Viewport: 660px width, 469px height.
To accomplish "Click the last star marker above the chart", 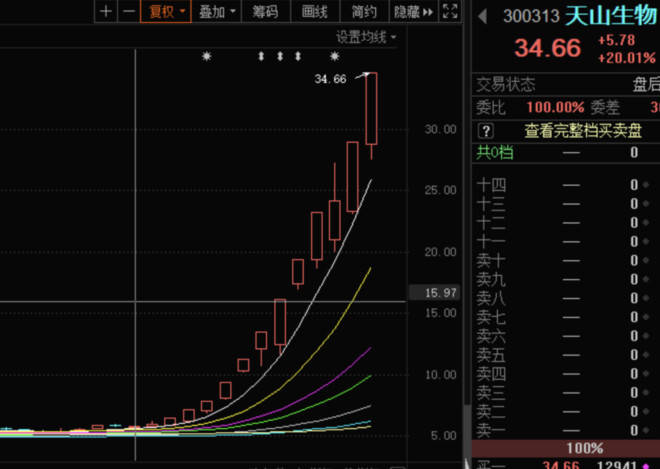I will tap(334, 57).
